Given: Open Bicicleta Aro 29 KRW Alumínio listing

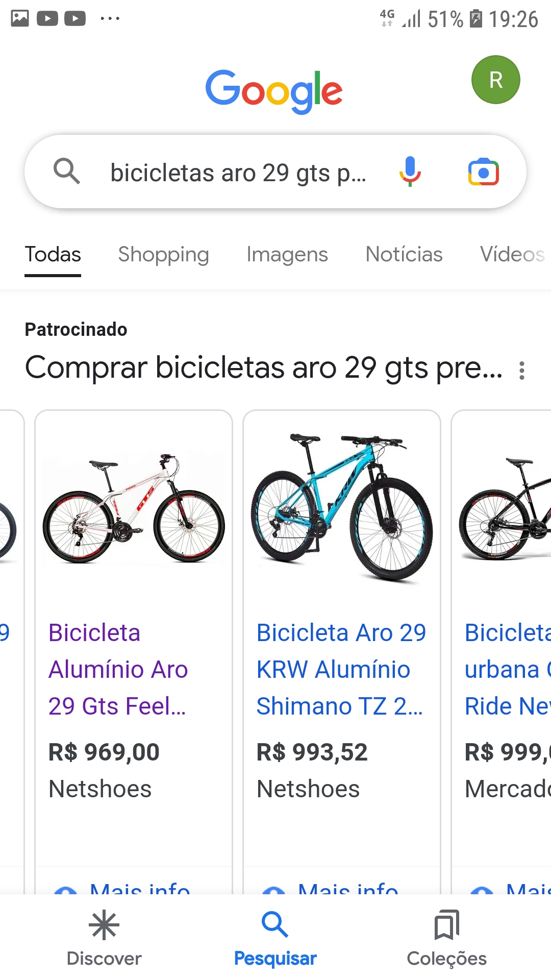Looking at the screenshot, I should (340, 669).
